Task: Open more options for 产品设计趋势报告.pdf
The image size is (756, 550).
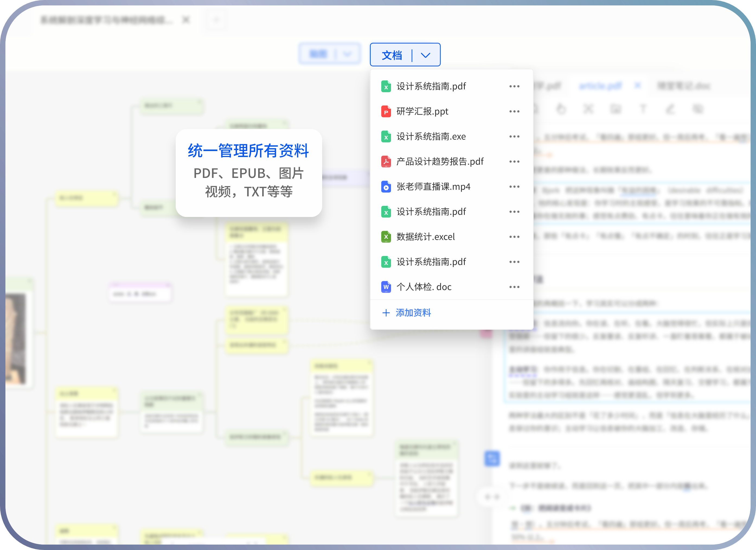Action: pyautogui.click(x=514, y=161)
